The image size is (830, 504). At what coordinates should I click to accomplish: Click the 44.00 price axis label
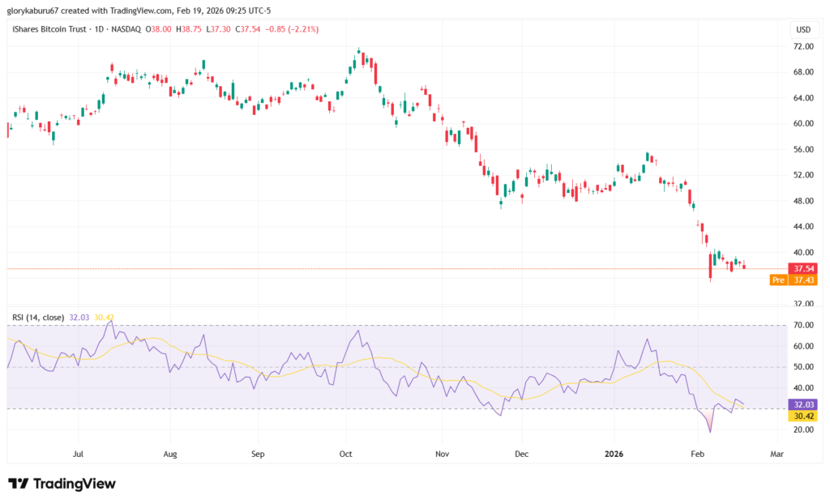[x=803, y=227]
